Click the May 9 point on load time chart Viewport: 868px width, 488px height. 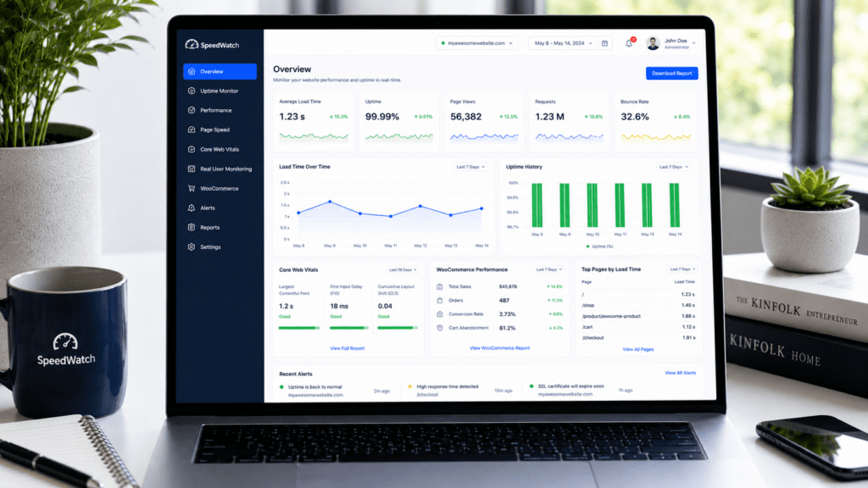tap(330, 202)
